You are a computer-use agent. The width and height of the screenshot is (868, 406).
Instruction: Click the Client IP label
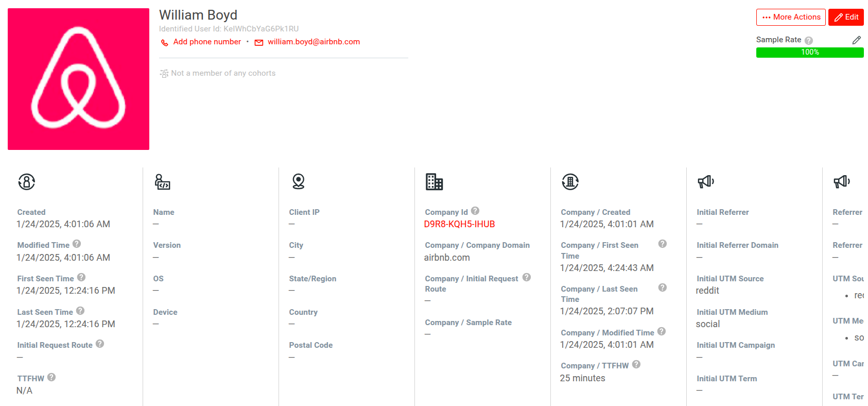point(304,212)
